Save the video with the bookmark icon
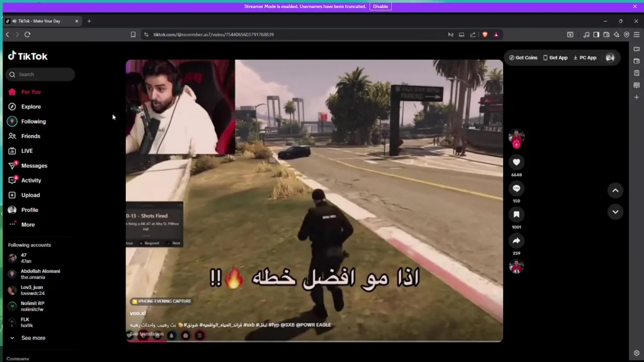The width and height of the screenshot is (644, 362). 516,214
